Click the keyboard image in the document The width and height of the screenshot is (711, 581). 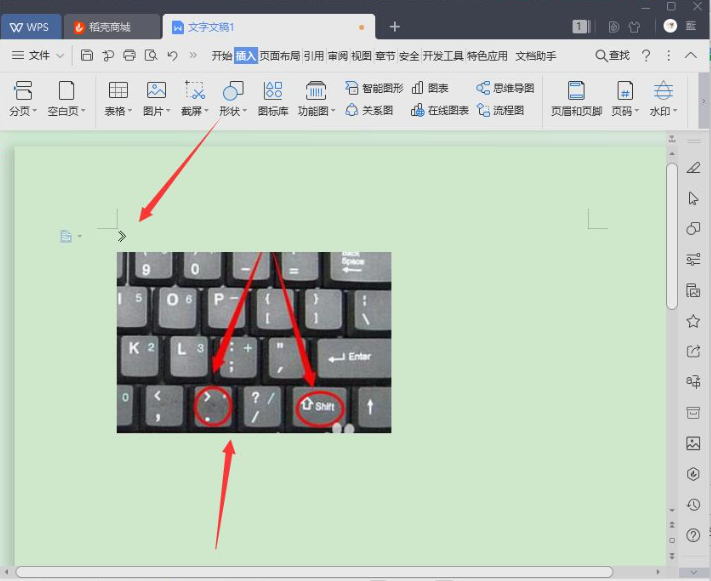point(254,342)
